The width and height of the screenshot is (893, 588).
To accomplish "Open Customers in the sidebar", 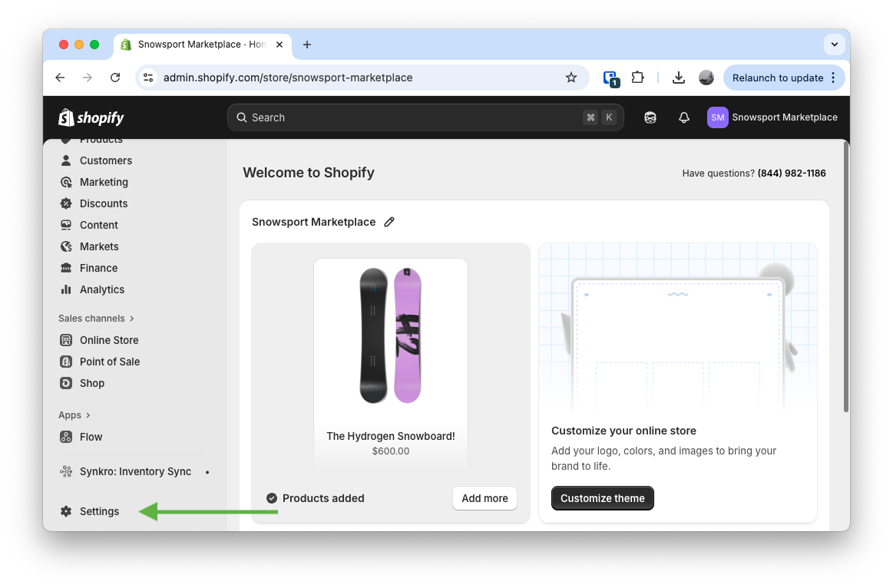I will [x=105, y=160].
